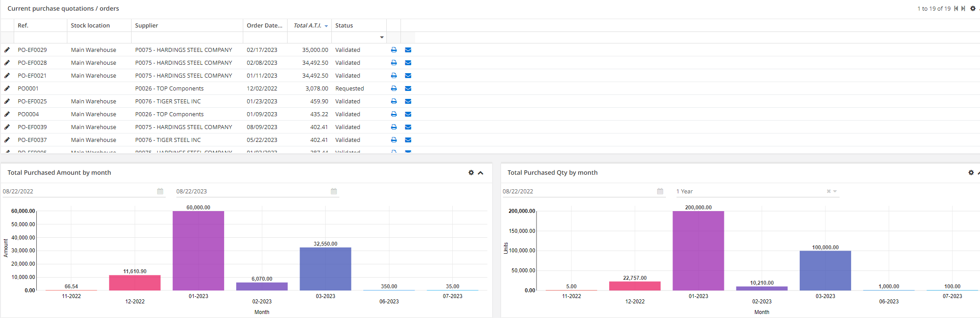Send email for order PO0004

pos(408,114)
